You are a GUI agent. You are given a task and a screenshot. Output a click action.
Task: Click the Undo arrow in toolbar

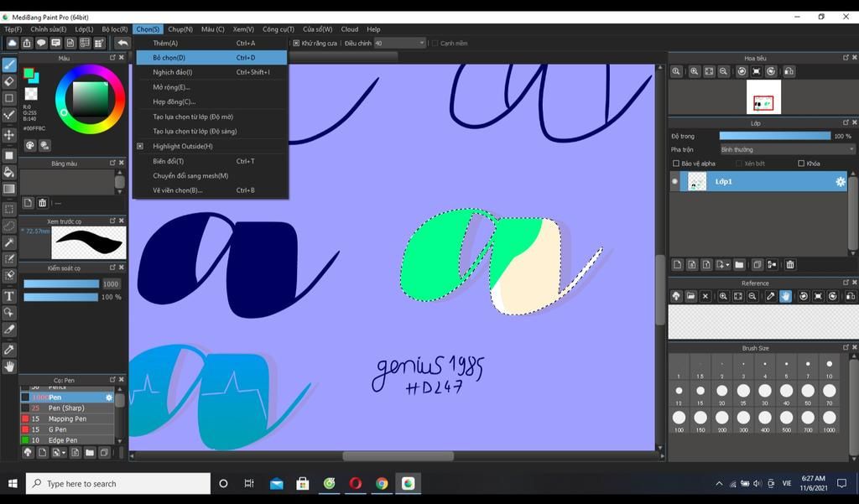(x=122, y=43)
